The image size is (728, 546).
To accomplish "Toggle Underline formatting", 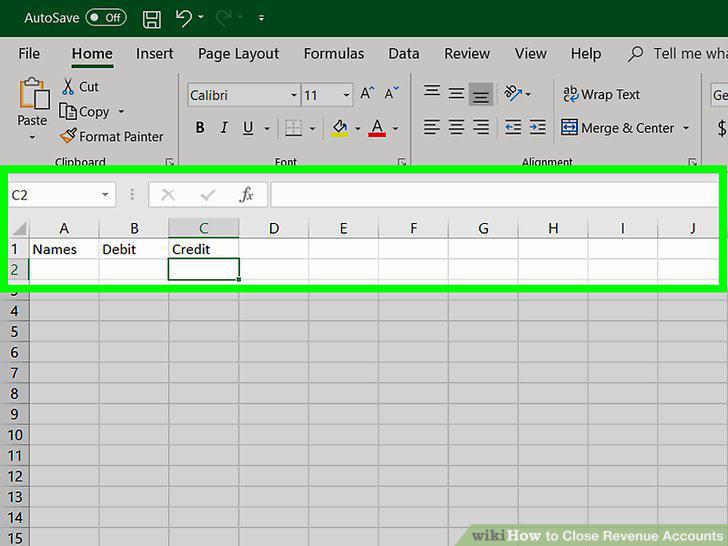I will click(248, 128).
